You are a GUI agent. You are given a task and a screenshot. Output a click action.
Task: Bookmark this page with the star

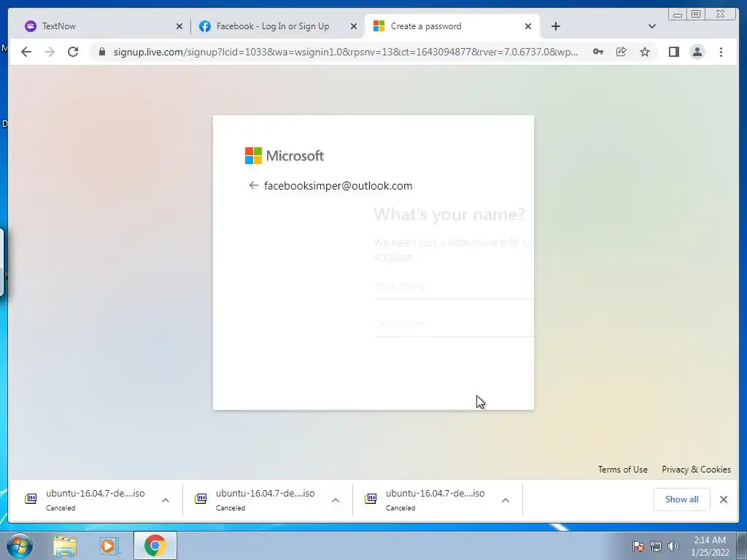coord(645,52)
